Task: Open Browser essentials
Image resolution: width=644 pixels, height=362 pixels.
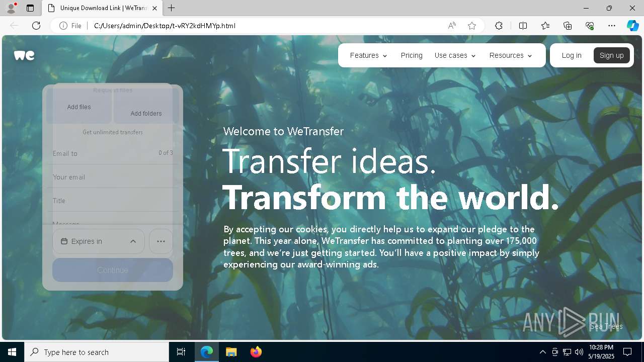Action: [x=590, y=26]
